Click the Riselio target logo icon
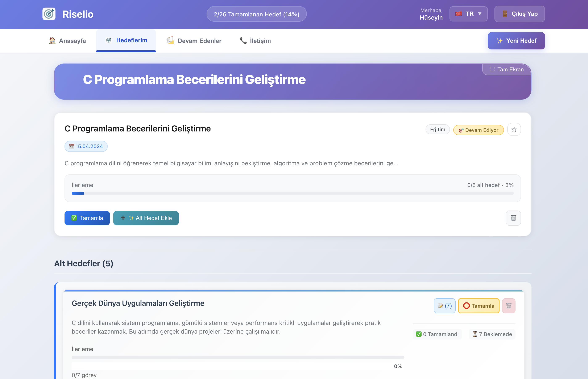 pyautogui.click(x=49, y=14)
